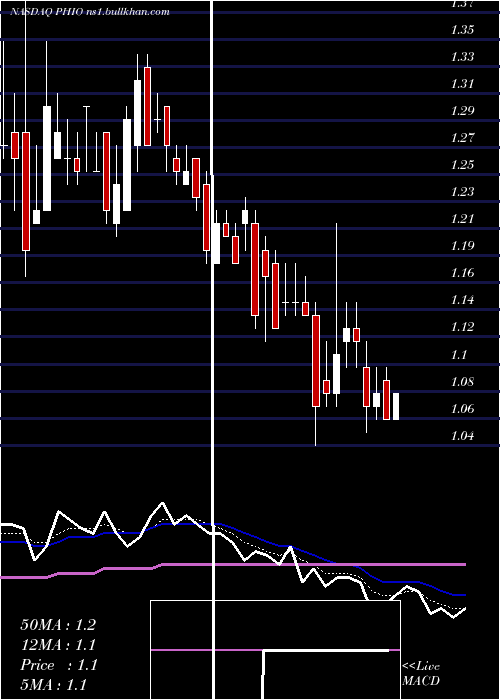Click the 50MA : 1.2 legend value
The height and width of the screenshot is (700, 500).
click(58, 625)
